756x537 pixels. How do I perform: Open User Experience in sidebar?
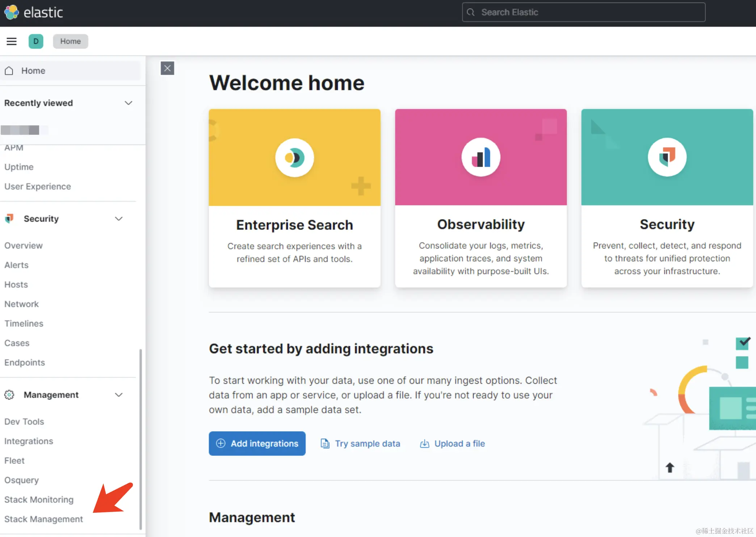38,187
